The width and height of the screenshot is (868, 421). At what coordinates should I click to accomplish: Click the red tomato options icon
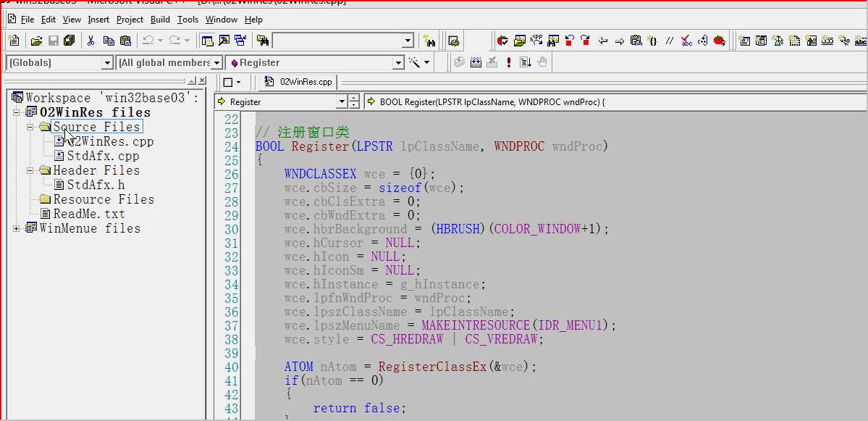719,41
